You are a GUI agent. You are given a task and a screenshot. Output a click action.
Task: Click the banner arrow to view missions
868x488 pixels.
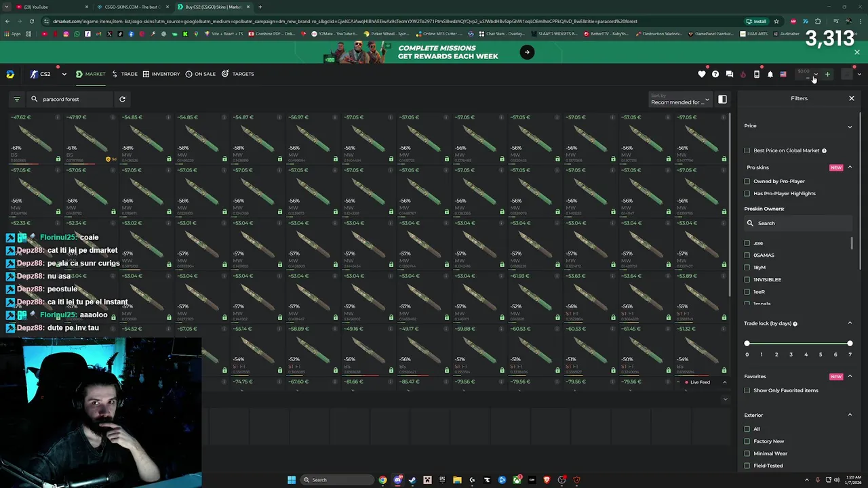(x=527, y=52)
